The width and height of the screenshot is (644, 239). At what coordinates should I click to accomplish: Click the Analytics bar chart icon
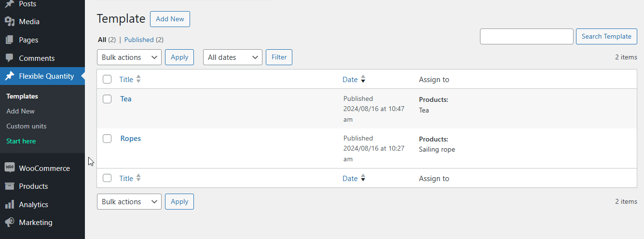click(x=10, y=205)
